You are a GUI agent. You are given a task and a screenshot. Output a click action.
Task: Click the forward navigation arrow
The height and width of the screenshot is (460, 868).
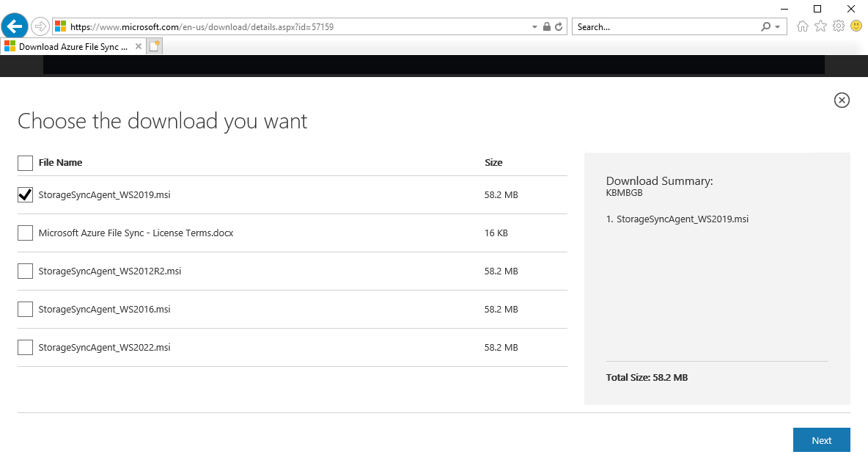tap(40, 26)
